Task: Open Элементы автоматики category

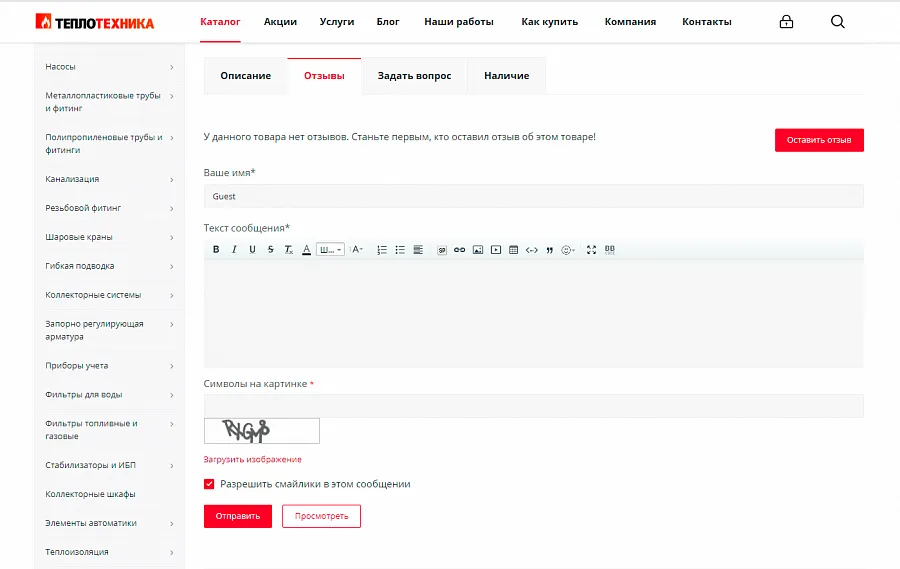Action: 91,523
